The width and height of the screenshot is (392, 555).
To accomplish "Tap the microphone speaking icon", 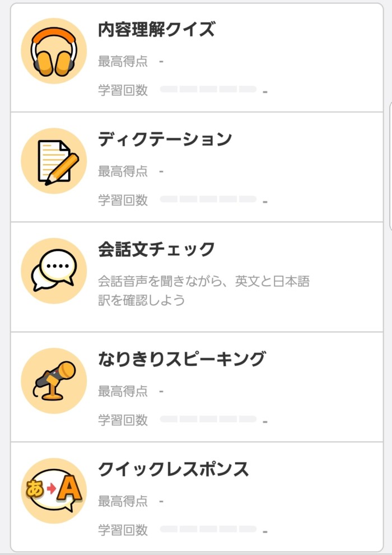I will tap(54, 381).
